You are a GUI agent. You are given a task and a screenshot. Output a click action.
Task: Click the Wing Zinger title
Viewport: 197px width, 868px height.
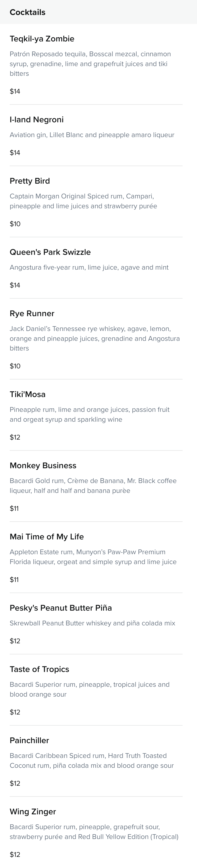coord(33,811)
